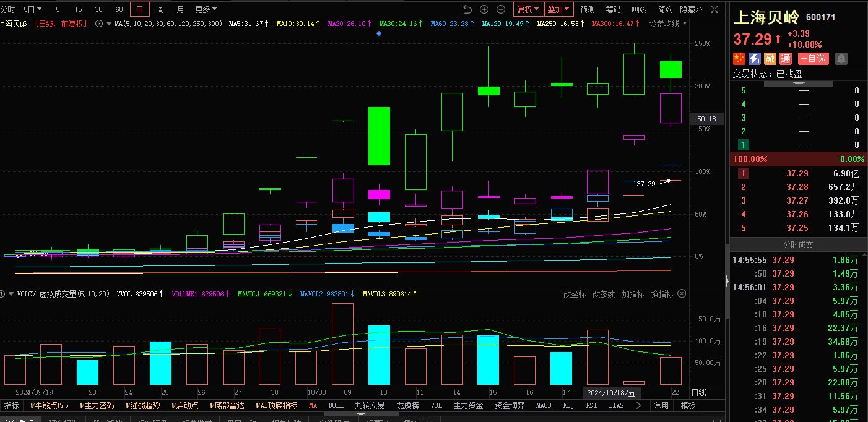The height and width of the screenshot is (422, 868).
Task: Click the lightning bolt icon under price
Action: (x=755, y=59)
